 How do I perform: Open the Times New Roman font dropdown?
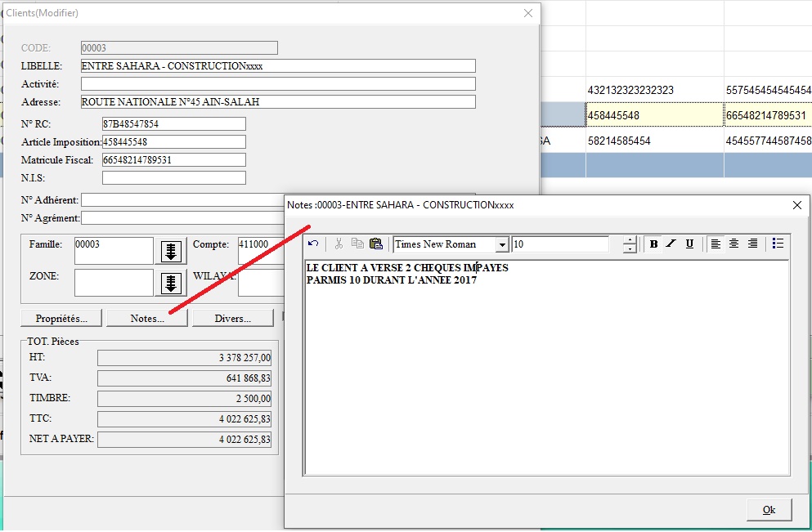(x=502, y=244)
